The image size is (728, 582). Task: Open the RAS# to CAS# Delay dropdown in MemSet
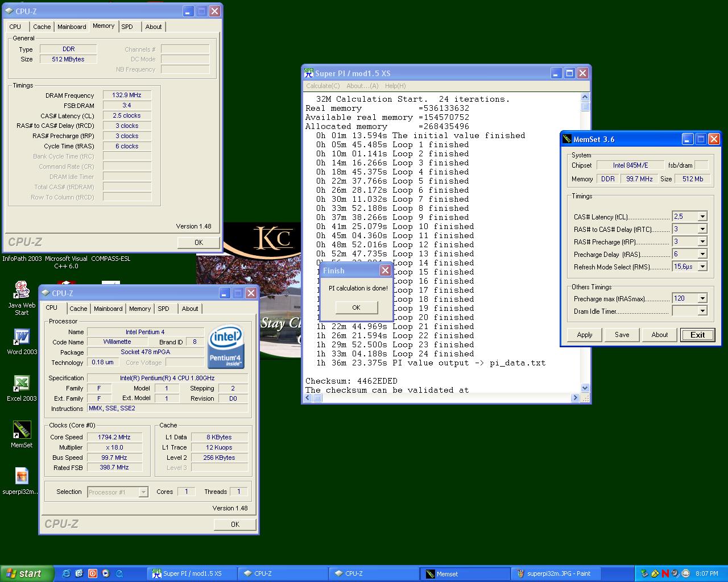point(702,229)
